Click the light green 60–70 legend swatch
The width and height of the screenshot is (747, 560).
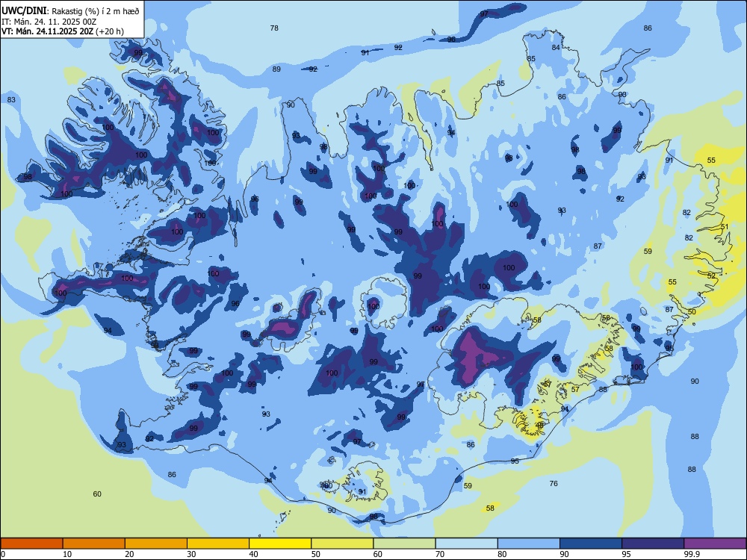pyautogui.click(x=404, y=544)
